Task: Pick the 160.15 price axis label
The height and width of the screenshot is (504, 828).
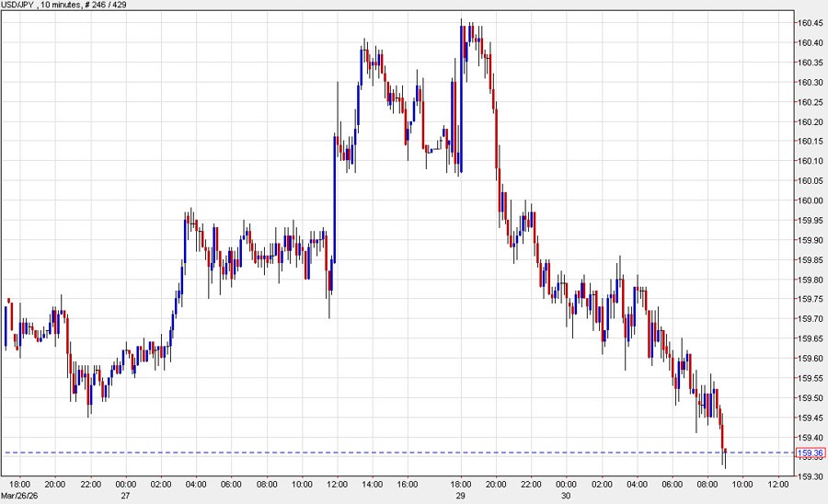Action: (x=810, y=141)
